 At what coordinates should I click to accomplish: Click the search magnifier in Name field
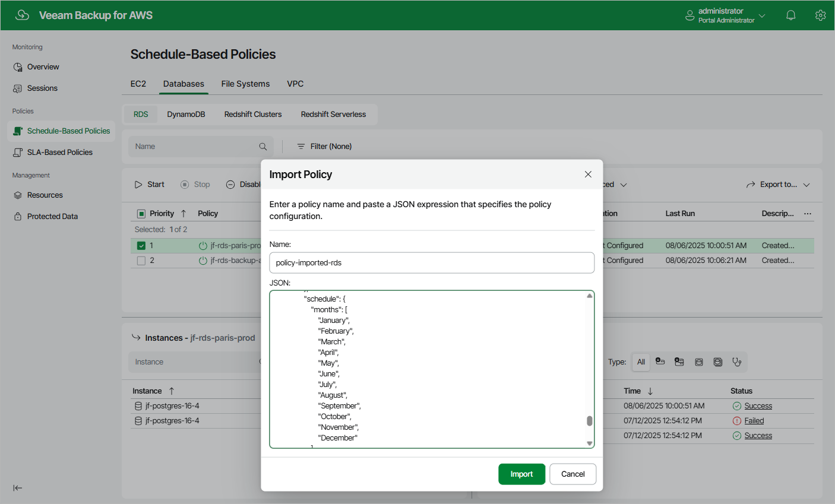click(x=263, y=147)
